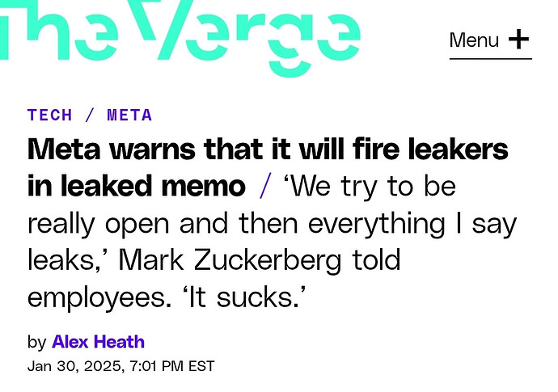Click 'We try to be' in subheadline

pos(367,187)
